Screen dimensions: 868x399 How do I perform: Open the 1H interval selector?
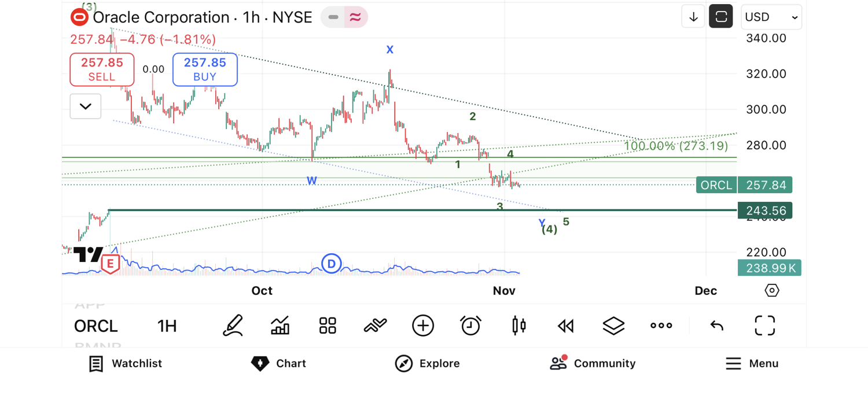167,326
